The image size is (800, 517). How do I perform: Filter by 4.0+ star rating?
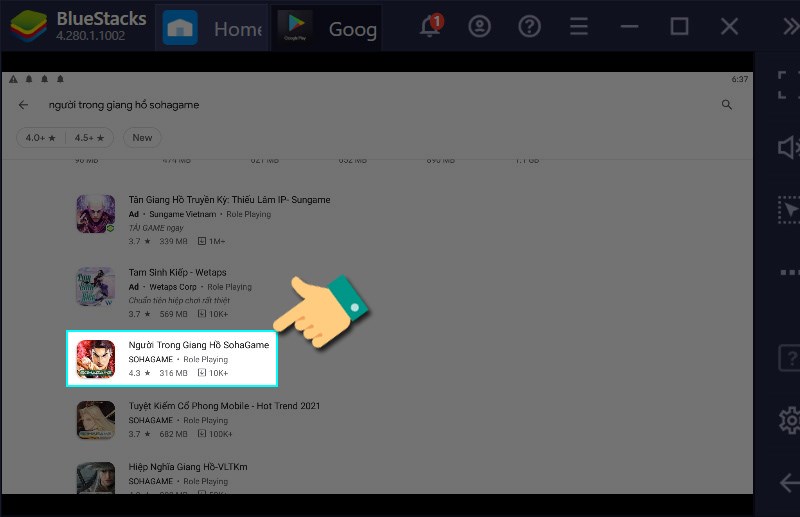point(41,137)
